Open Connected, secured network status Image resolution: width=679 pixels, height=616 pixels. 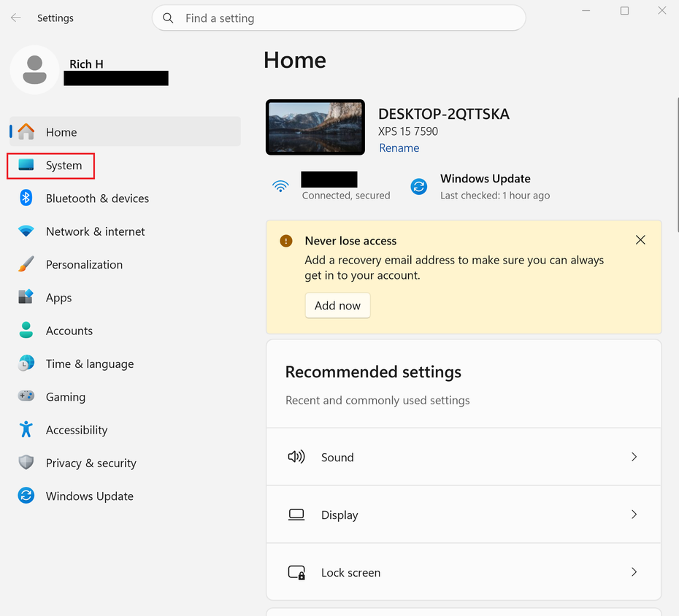tap(346, 195)
